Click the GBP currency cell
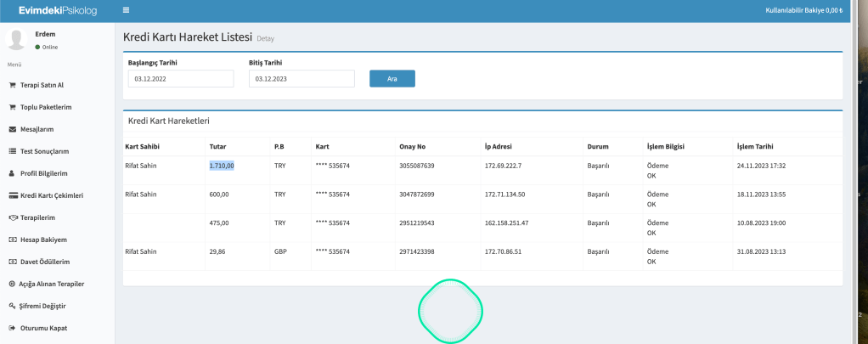The image size is (868, 344). click(280, 251)
